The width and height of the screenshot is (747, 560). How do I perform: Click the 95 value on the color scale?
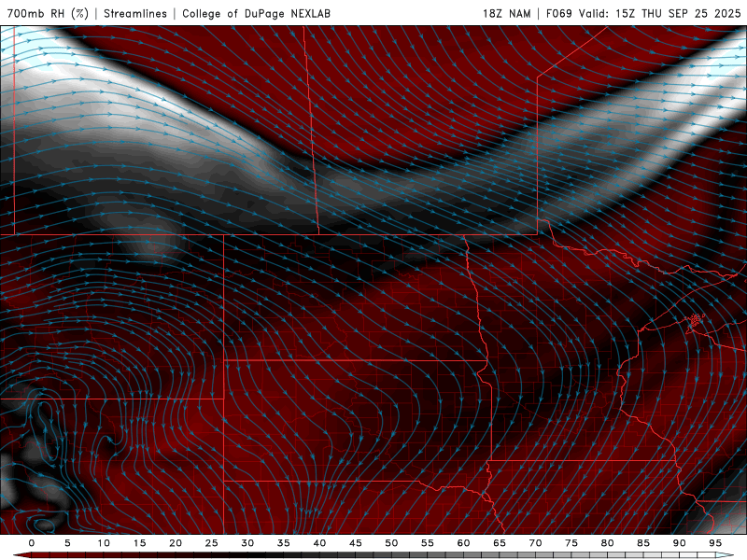(715, 543)
